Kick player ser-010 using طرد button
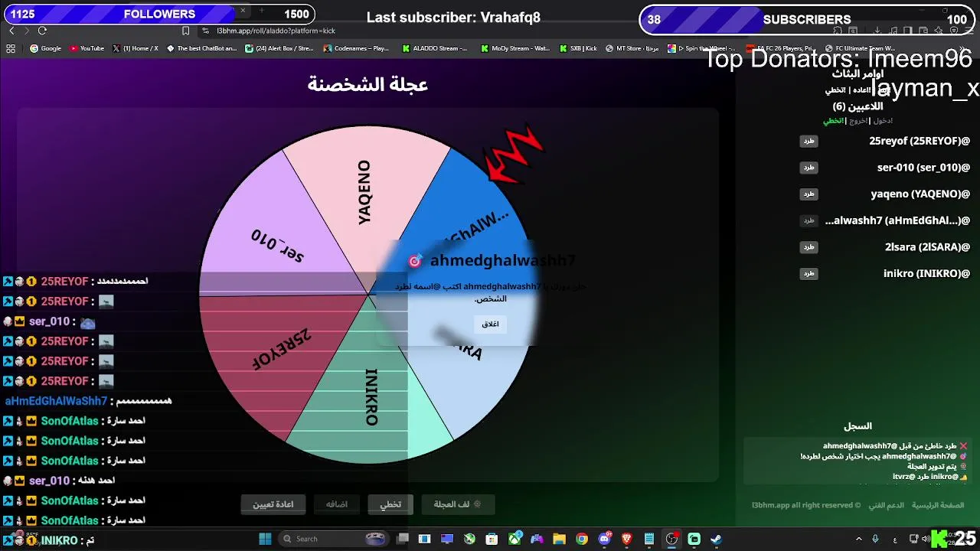The image size is (980, 551). (808, 168)
